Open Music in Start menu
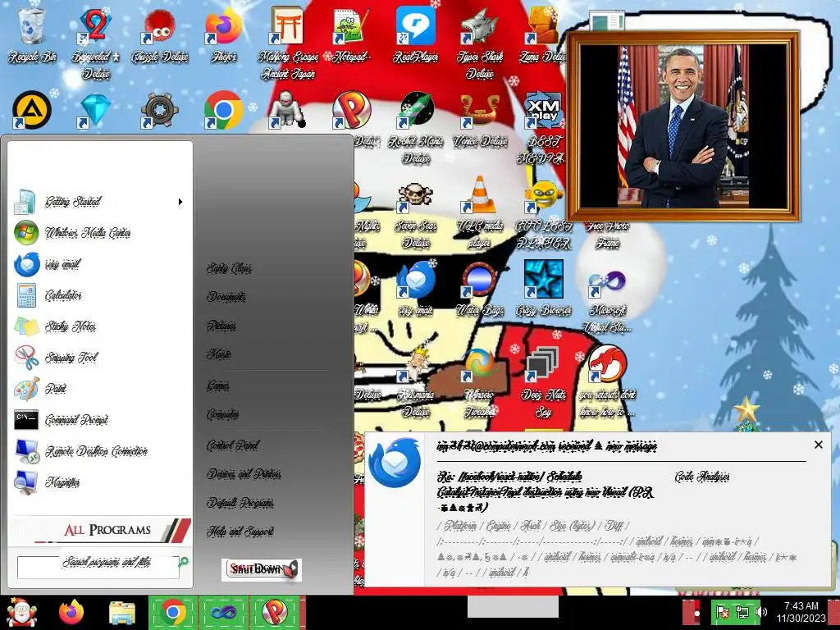Screen dimensions: 840x630 218,354
